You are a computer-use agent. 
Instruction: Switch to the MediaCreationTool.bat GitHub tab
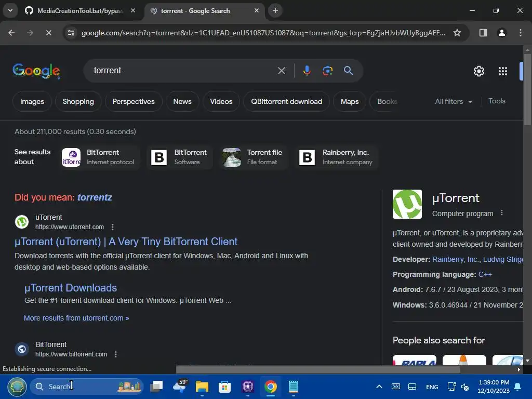coord(80,11)
